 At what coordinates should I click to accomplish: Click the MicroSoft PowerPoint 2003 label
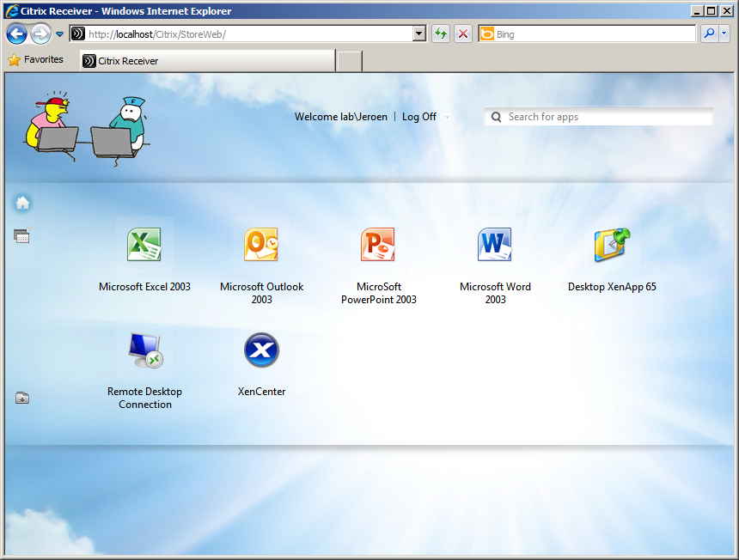(x=378, y=293)
